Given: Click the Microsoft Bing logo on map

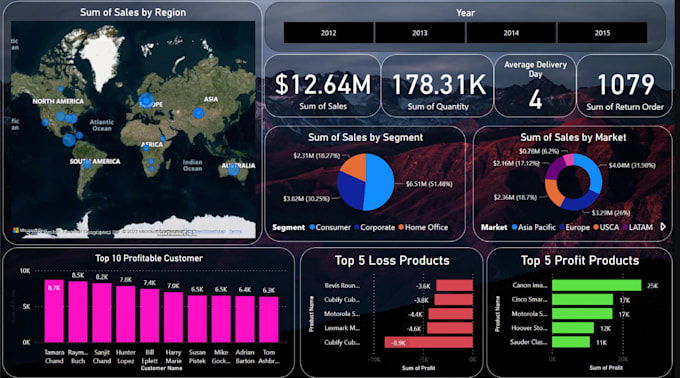Looking at the screenshot, I should pyautogui.click(x=29, y=231).
